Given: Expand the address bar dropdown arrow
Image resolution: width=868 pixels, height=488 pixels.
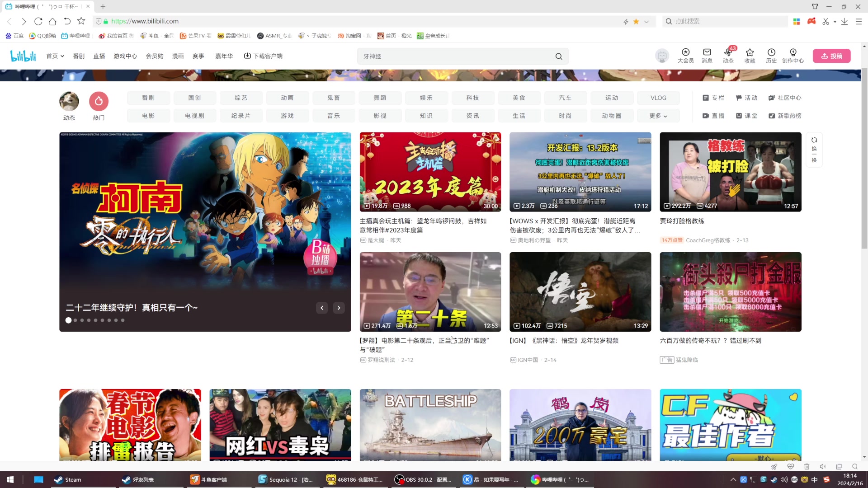Looking at the screenshot, I should [646, 21].
